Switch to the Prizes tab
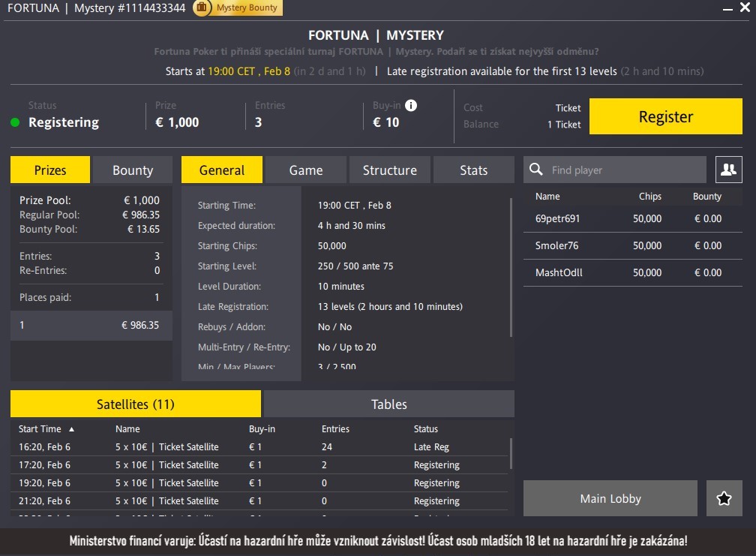 click(x=50, y=170)
